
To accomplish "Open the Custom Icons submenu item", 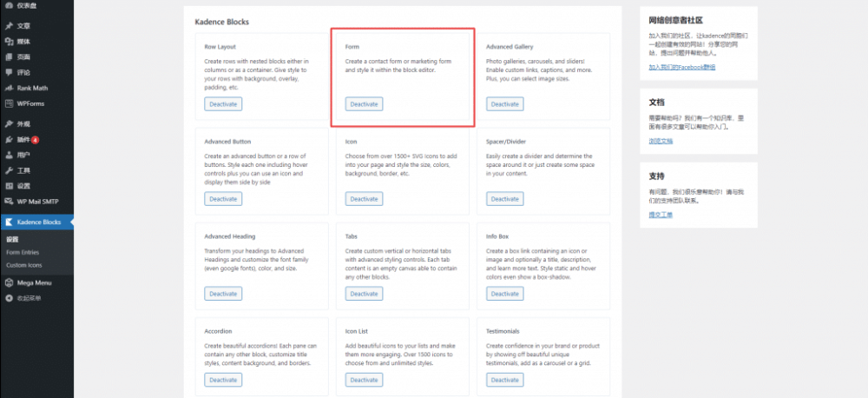I will [23, 264].
